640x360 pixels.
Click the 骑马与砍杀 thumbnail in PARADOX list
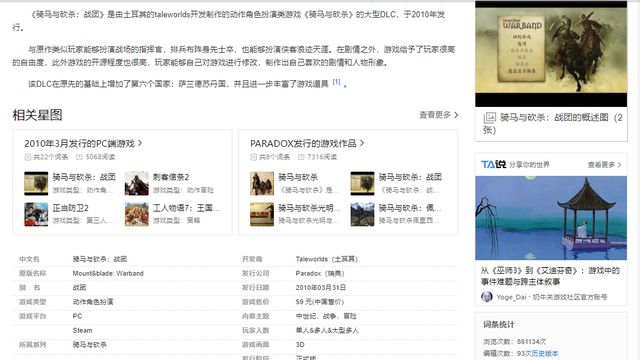click(x=262, y=184)
